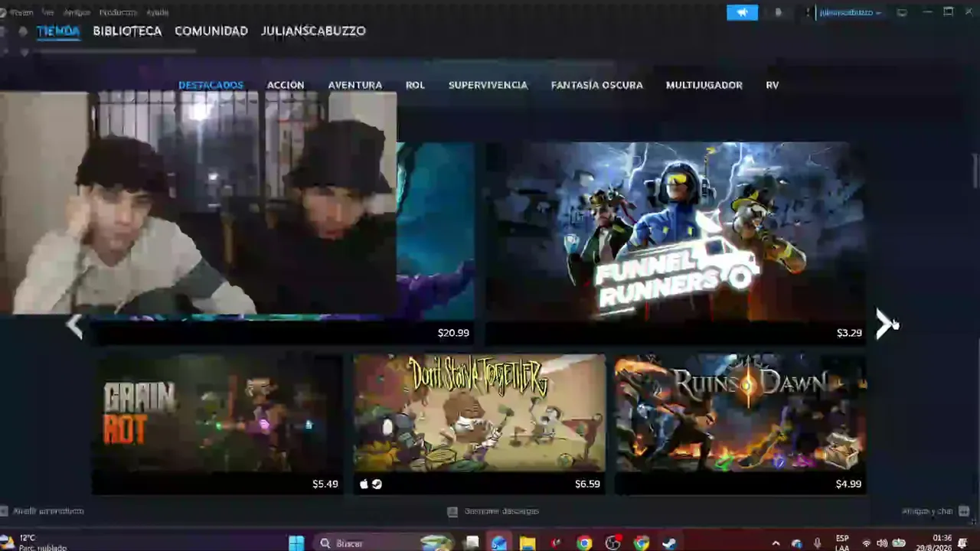This screenshot has width=980, height=551.
Task: Go to the TIENDA tab
Action: point(58,31)
